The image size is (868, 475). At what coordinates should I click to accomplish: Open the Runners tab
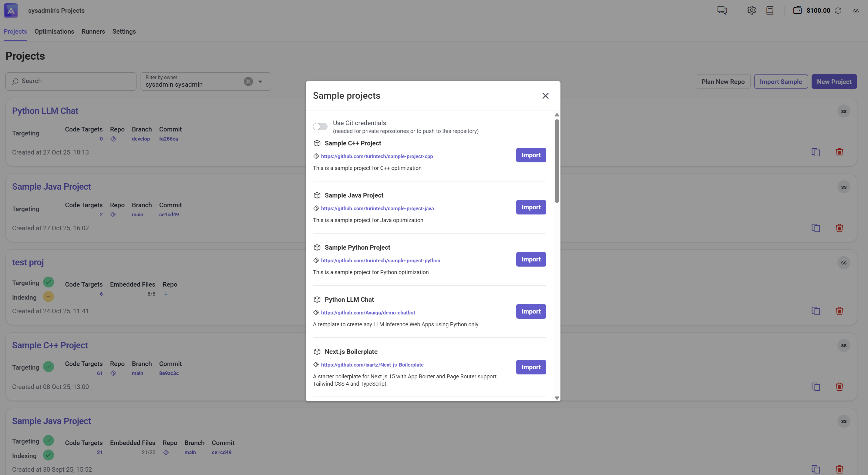pyautogui.click(x=93, y=31)
